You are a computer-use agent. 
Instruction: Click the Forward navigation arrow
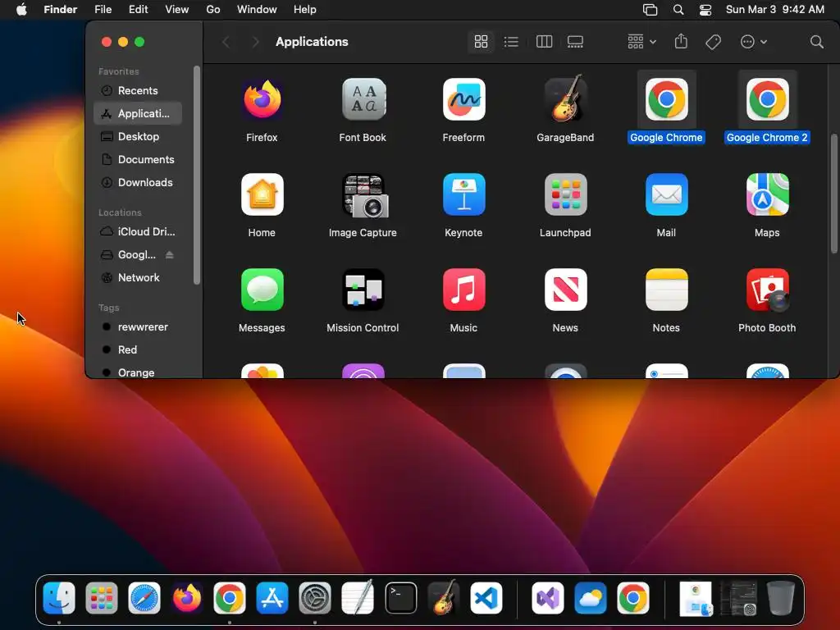coord(256,42)
